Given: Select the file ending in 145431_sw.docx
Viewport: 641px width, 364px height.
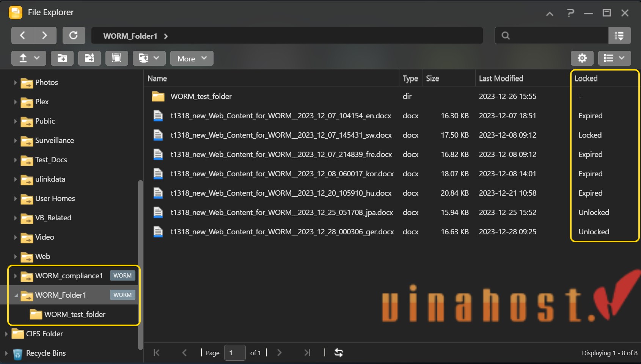Looking at the screenshot, I should pos(281,135).
